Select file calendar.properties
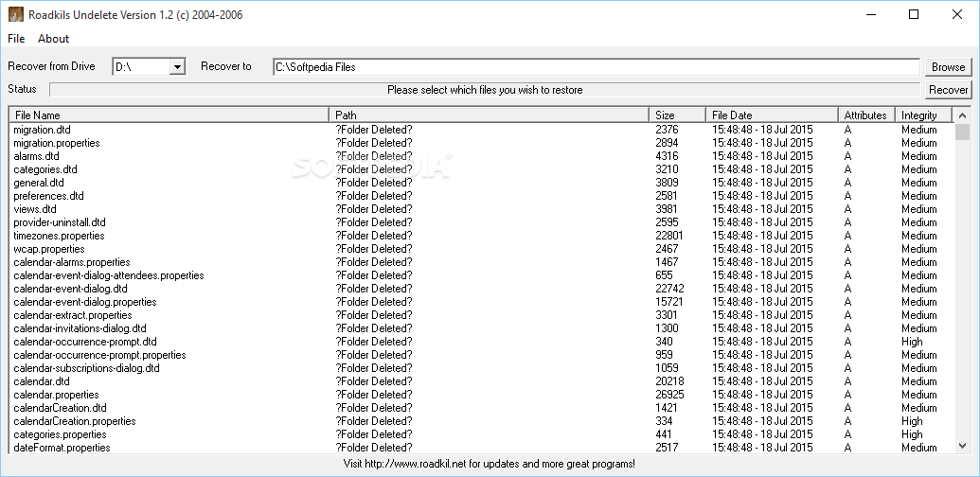Viewport: 980px width, 477px height. [x=56, y=395]
